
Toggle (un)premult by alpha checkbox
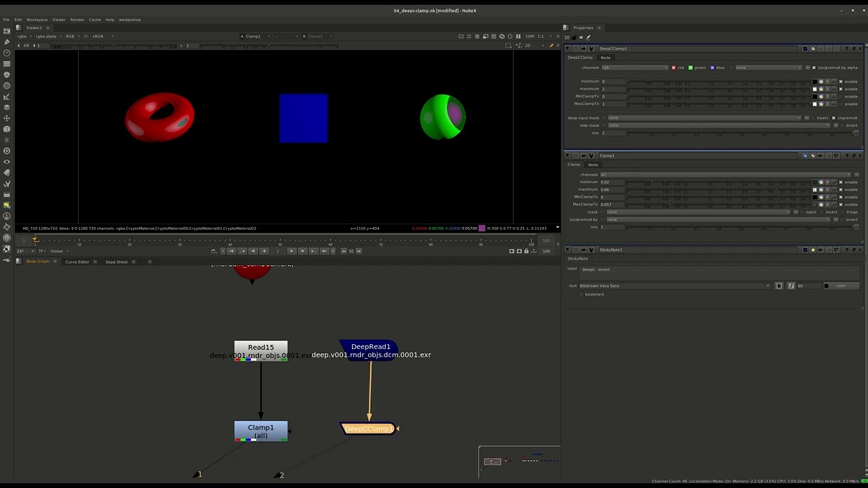pyautogui.click(x=814, y=68)
